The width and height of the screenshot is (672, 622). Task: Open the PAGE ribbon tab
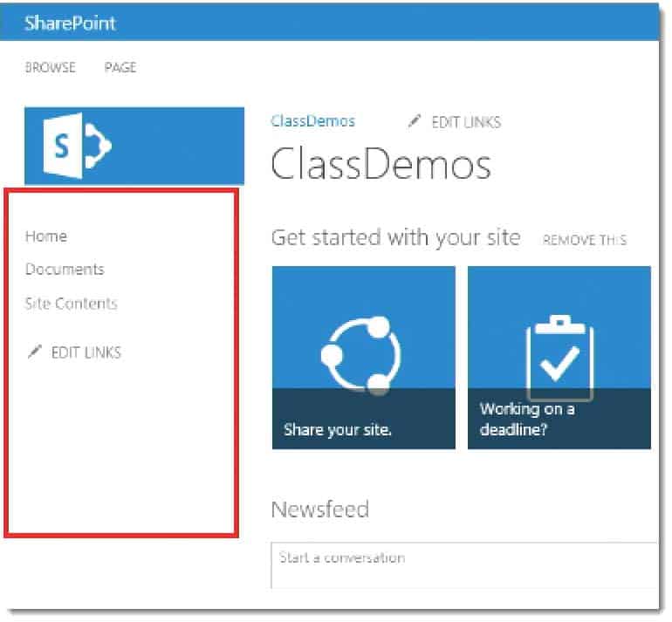pos(120,67)
